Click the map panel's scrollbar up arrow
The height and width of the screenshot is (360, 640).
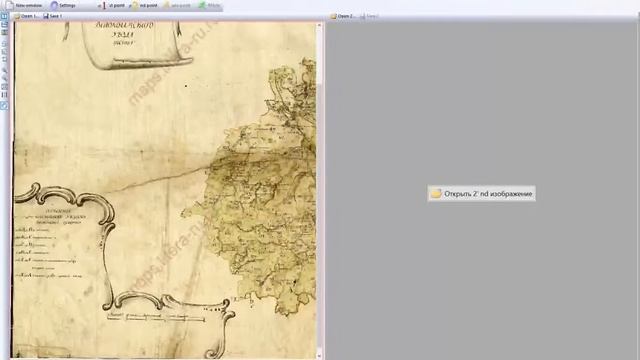(x=319, y=25)
